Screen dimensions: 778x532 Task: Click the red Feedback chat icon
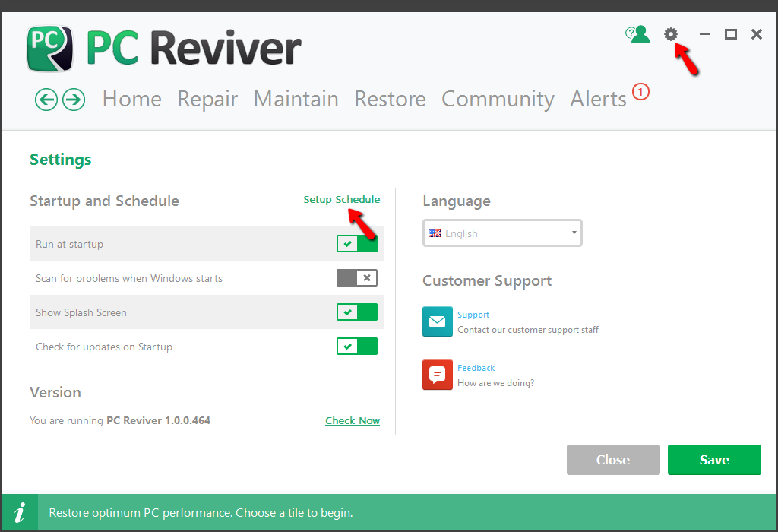click(437, 375)
